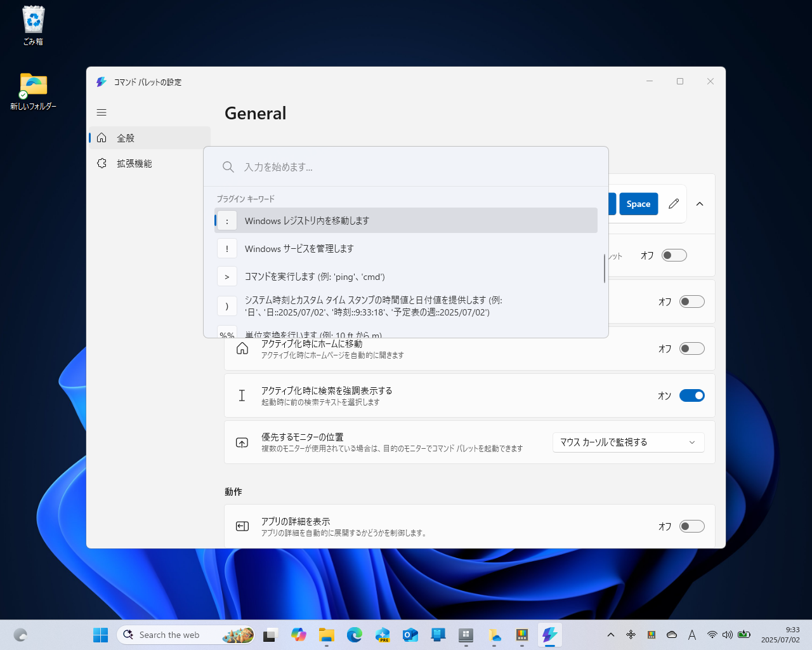812x650 pixels.
Task: Switch to Command Palette taskbar icon
Action: click(550, 635)
